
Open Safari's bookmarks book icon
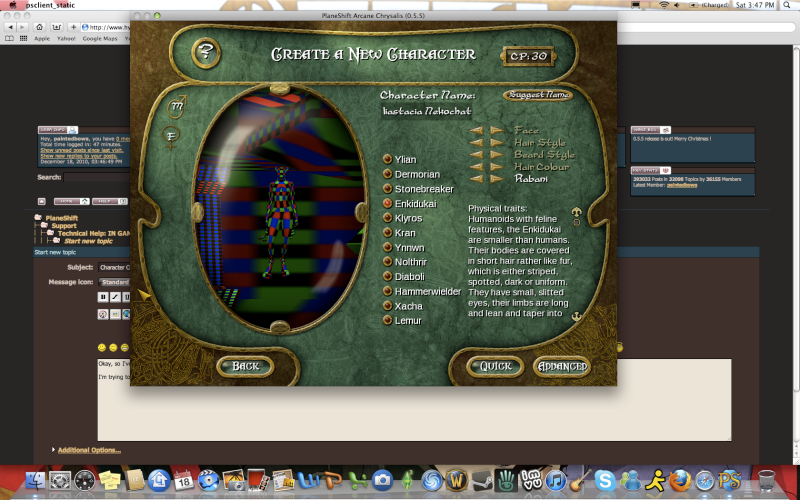[9, 38]
